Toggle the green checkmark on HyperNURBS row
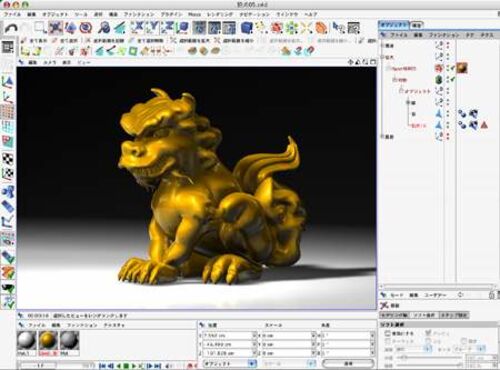The image size is (500, 370). [x=452, y=68]
